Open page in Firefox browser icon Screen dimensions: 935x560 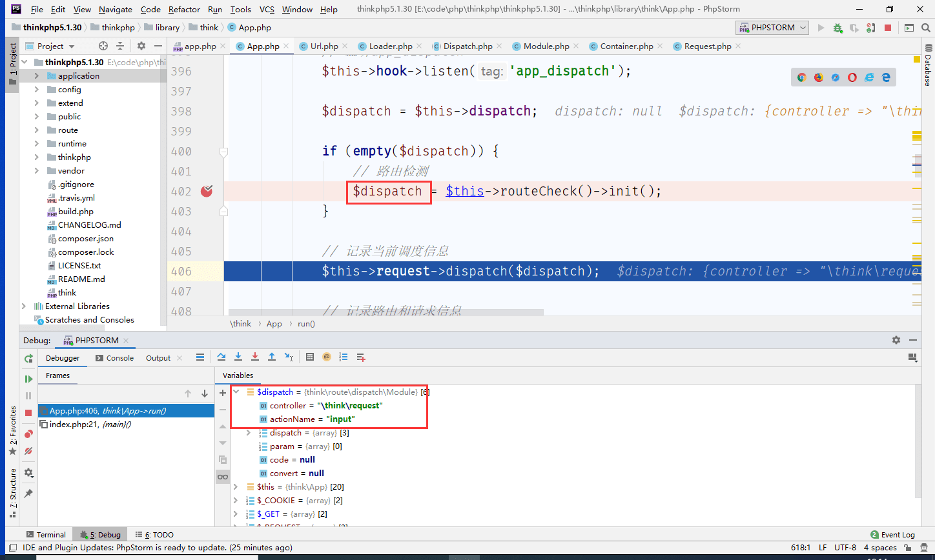click(x=818, y=77)
